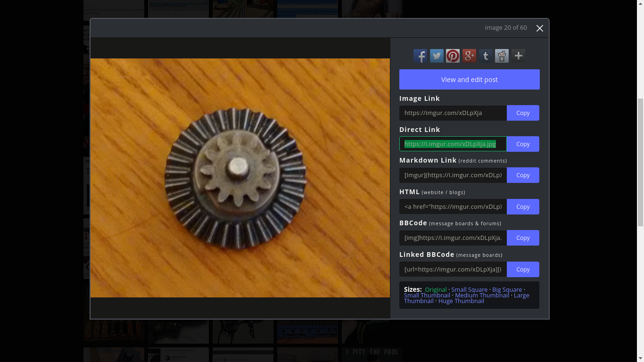Copy the Direct Link
This screenshot has width=644, height=362.
pos(523,144)
